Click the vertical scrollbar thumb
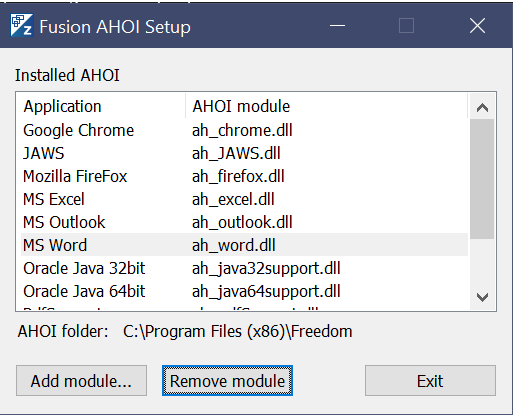This screenshot has width=513, height=415. pos(482,179)
